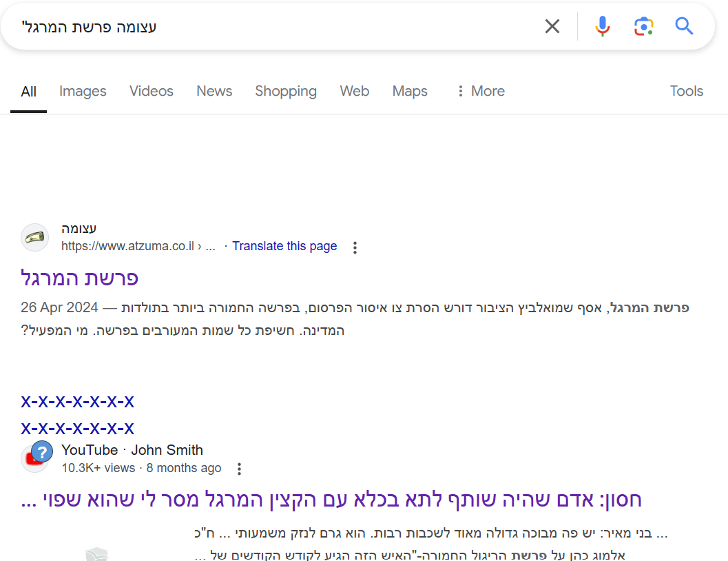Select the Maps tab
Image resolution: width=728 pixels, height=561 pixels.
click(x=410, y=91)
